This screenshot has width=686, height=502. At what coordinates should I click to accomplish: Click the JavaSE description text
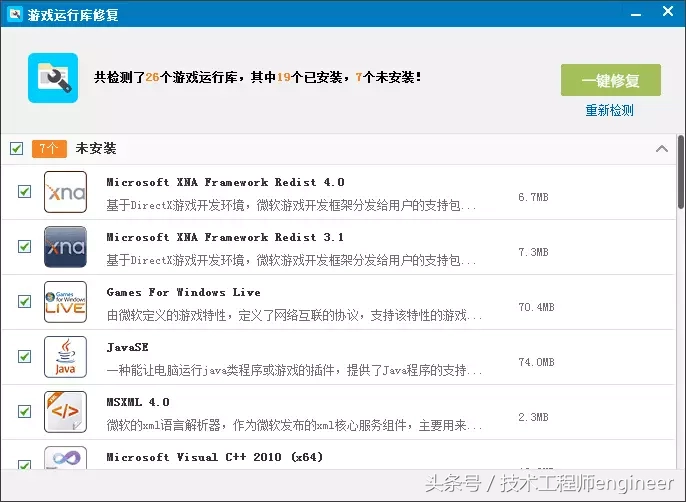[x=294, y=370]
